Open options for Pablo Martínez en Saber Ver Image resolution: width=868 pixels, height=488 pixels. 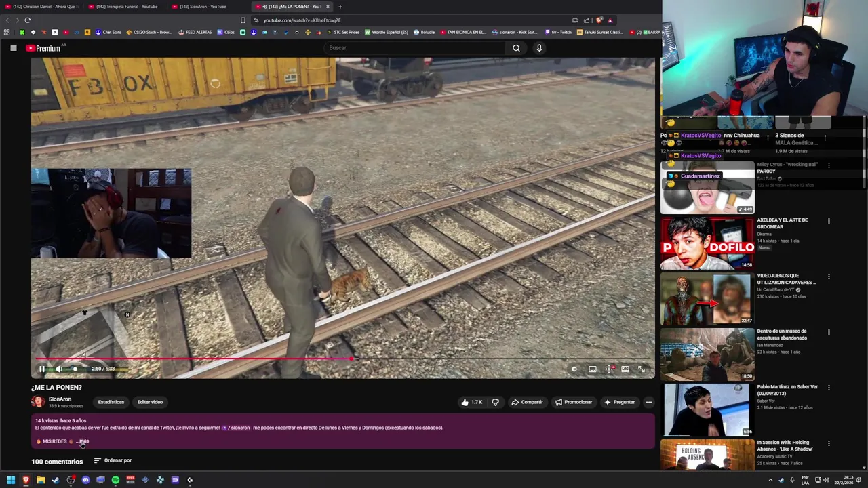click(829, 388)
